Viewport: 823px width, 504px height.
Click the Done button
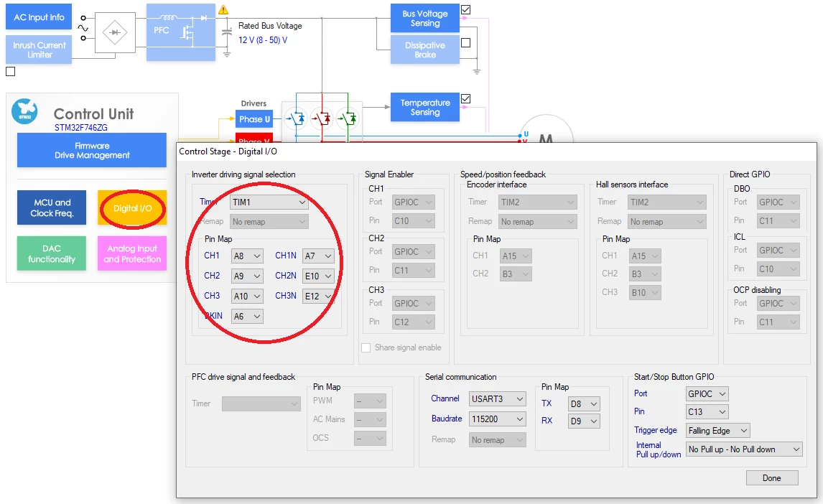point(771,477)
